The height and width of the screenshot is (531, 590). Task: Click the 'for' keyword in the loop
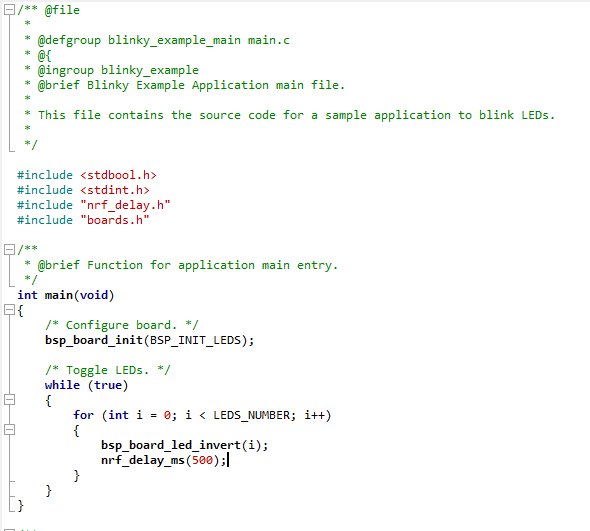[x=84, y=415]
